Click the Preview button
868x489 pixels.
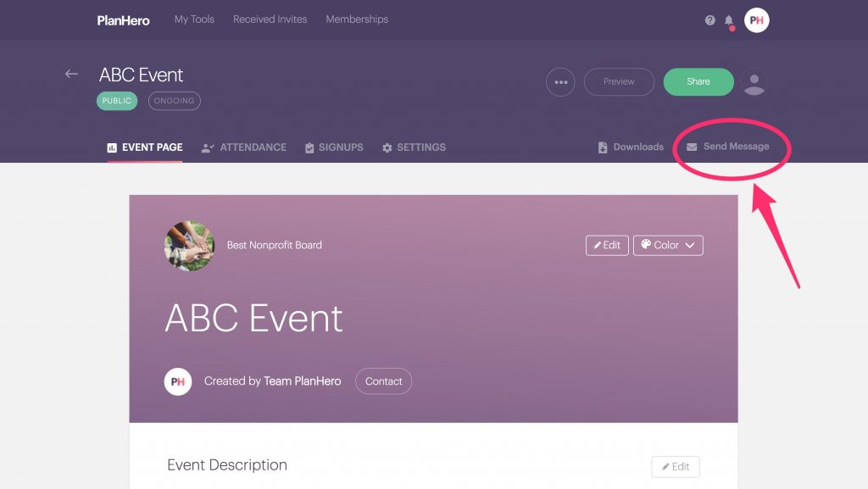[x=619, y=81]
